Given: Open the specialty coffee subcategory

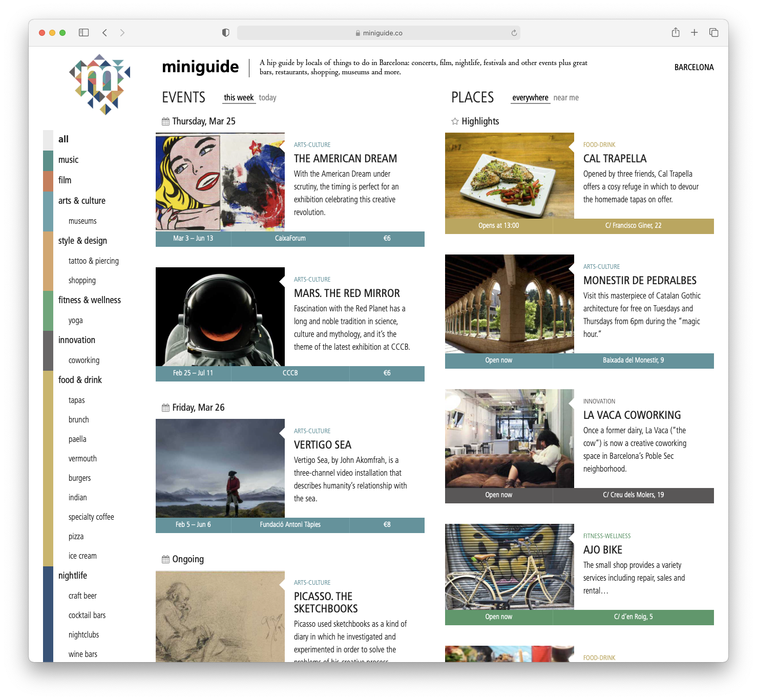Looking at the screenshot, I should coord(91,517).
